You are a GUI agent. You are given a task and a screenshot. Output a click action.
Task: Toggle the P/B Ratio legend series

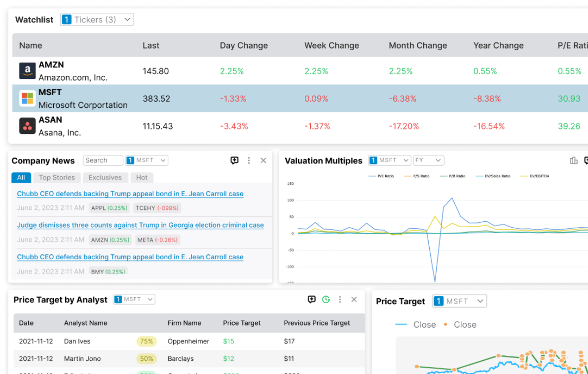452,176
